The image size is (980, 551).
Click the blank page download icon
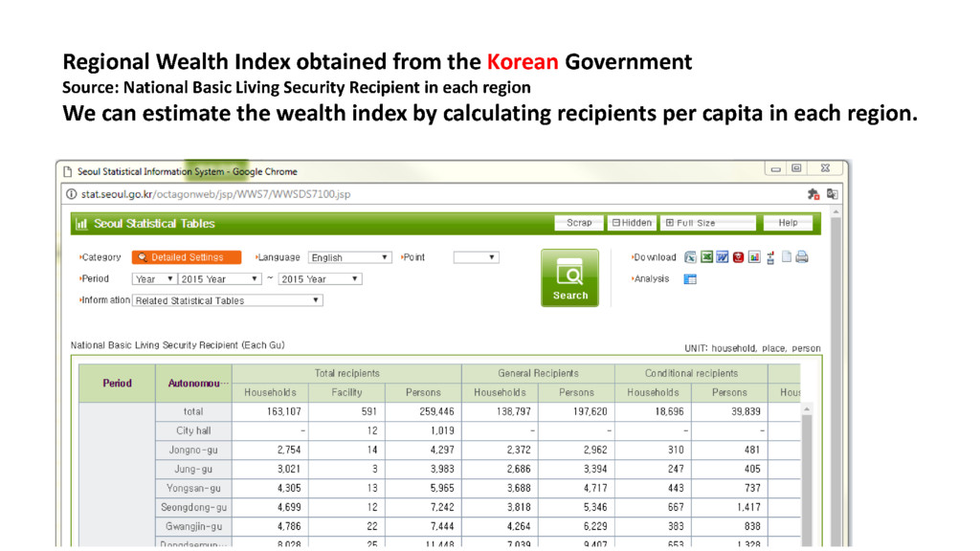[x=787, y=257]
